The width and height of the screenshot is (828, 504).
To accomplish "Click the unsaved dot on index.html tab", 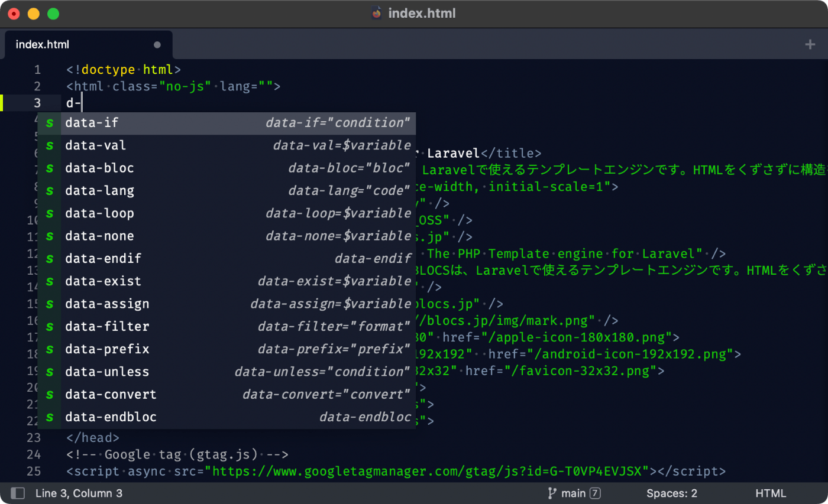I will tap(157, 45).
